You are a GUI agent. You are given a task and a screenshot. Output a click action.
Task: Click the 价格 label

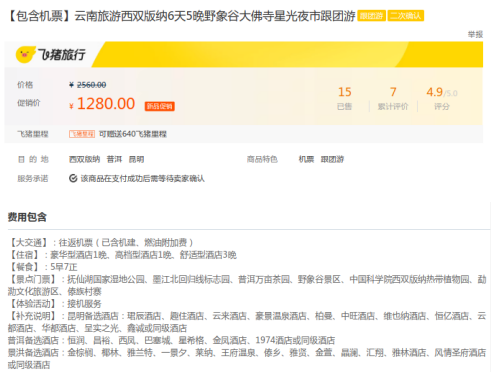(25, 85)
